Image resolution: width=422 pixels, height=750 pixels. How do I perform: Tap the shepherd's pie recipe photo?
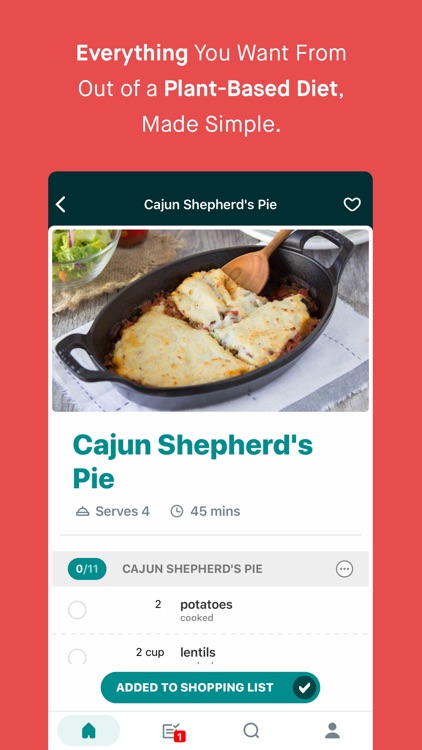[x=211, y=320]
